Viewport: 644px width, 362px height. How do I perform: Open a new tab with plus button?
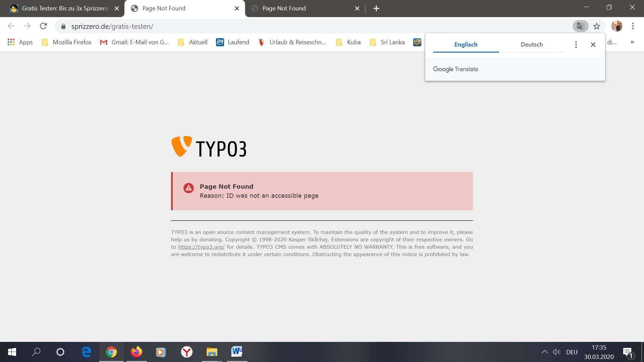tap(376, 8)
